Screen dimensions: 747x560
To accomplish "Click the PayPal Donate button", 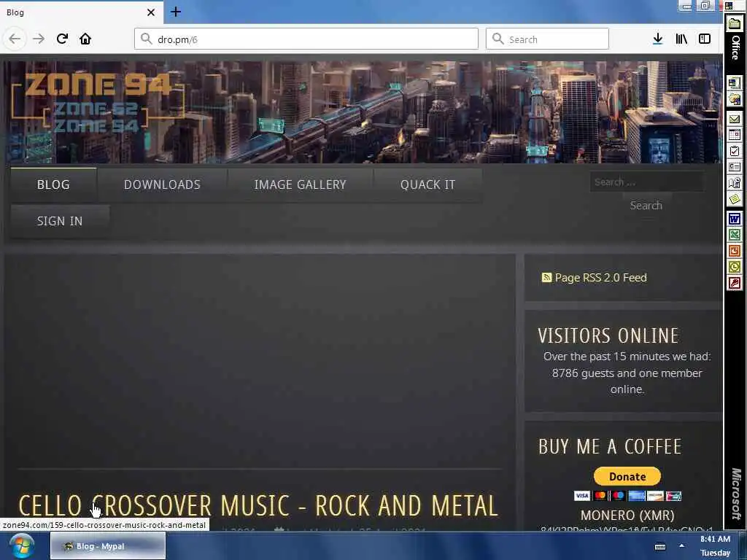I will (627, 476).
